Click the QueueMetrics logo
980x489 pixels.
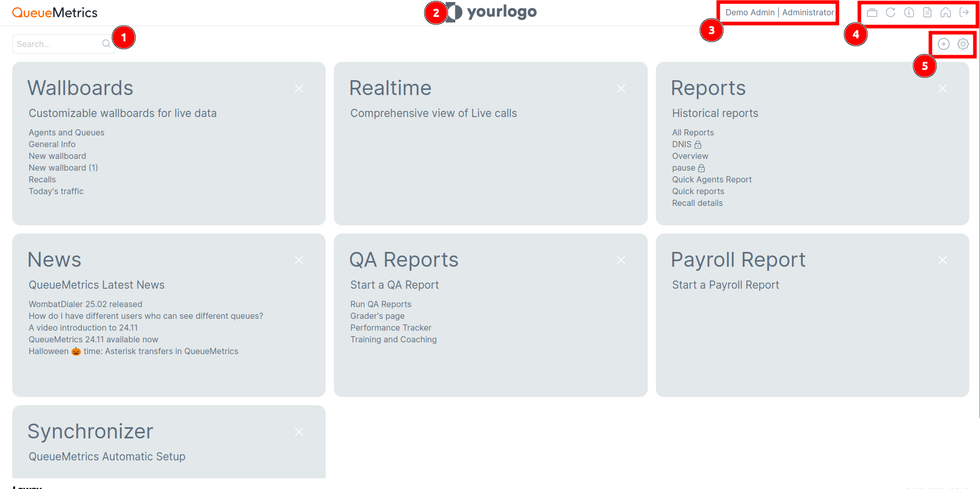point(55,13)
